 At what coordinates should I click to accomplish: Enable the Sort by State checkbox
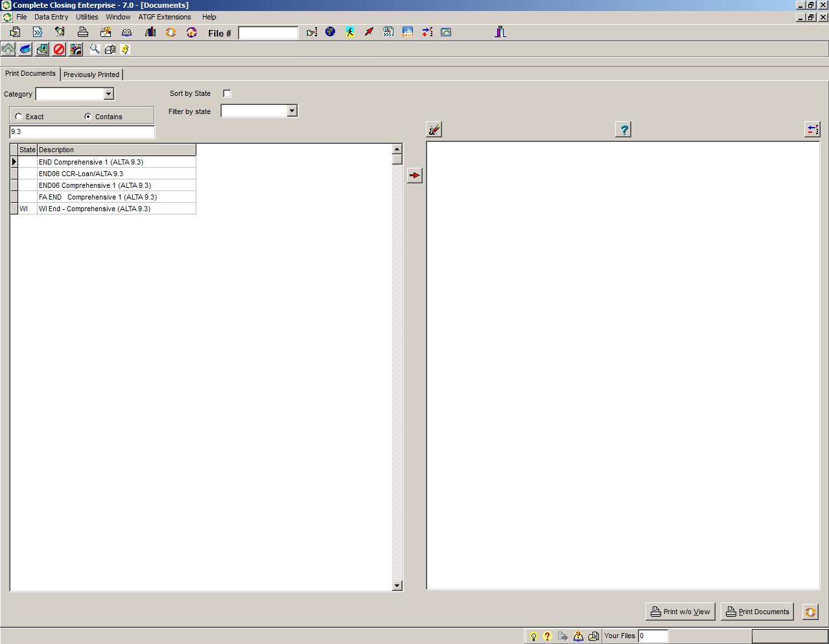[x=227, y=93]
